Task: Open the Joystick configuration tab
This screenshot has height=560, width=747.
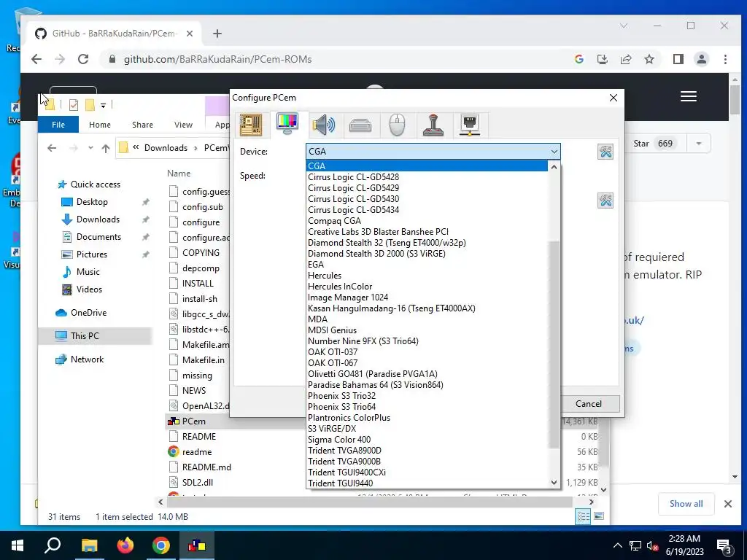Action: click(433, 125)
